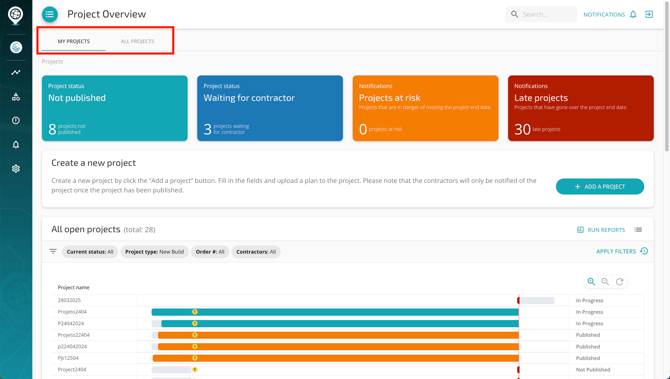The image size is (670, 379).
Task: Click the orange p224042024 progress bar
Action: click(x=338, y=347)
